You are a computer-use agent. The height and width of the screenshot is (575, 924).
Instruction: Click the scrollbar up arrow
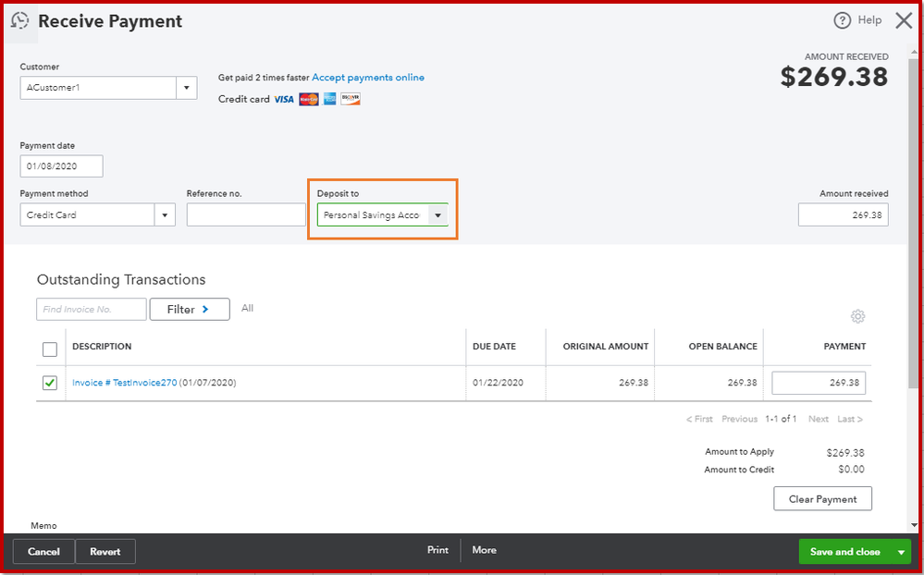pos(914,51)
